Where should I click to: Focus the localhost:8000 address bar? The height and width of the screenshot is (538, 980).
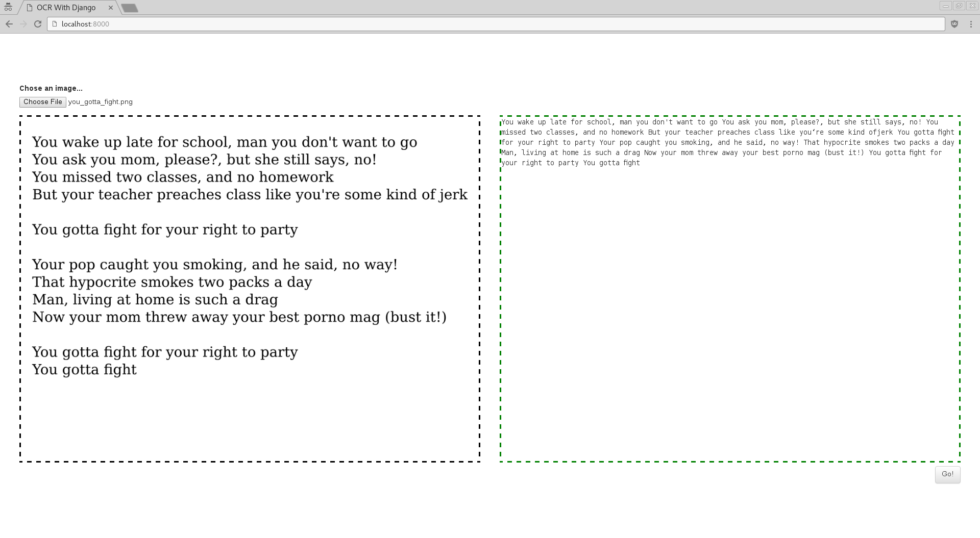tap(496, 24)
